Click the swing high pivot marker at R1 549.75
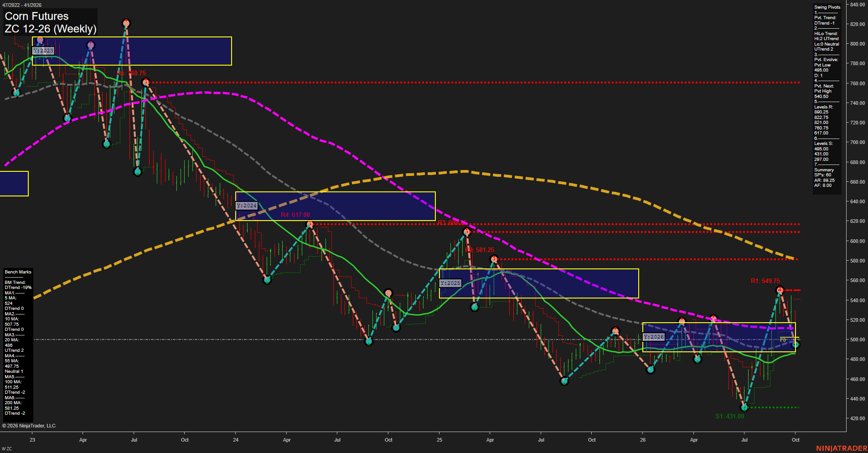Screen dimensions: 868x453 (780, 290)
